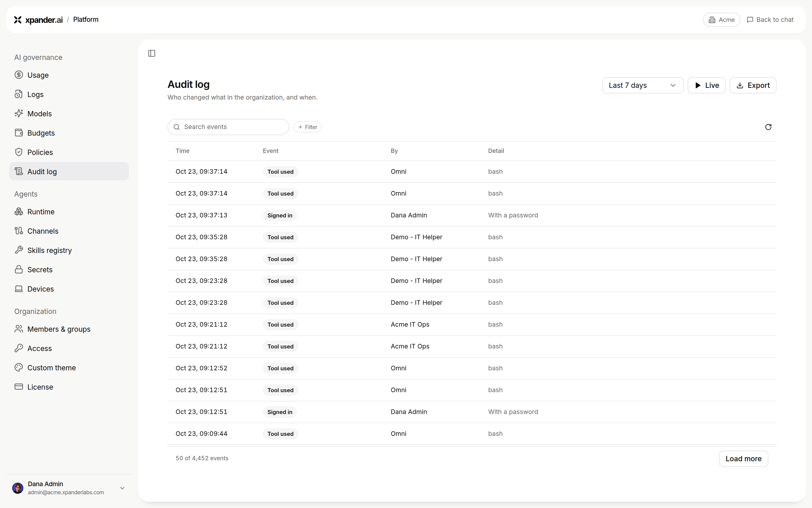Click 50 of 4,452 events count
This screenshot has height=508, width=812.
pyautogui.click(x=202, y=458)
